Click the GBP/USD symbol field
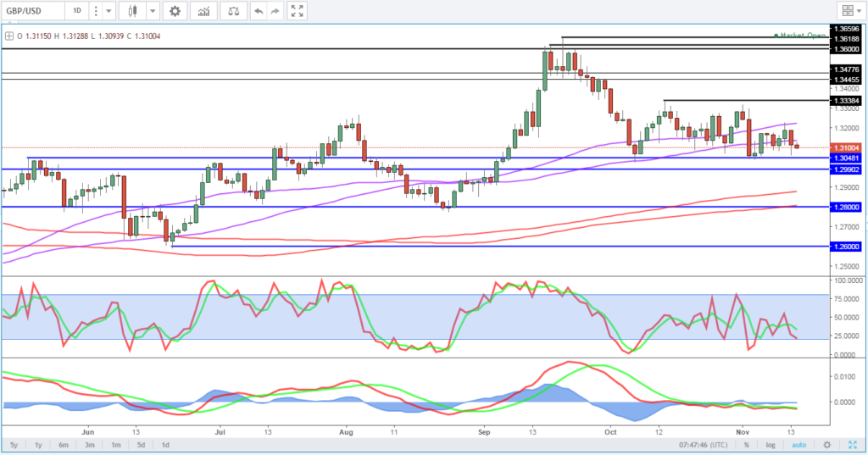 pyautogui.click(x=33, y=10)
